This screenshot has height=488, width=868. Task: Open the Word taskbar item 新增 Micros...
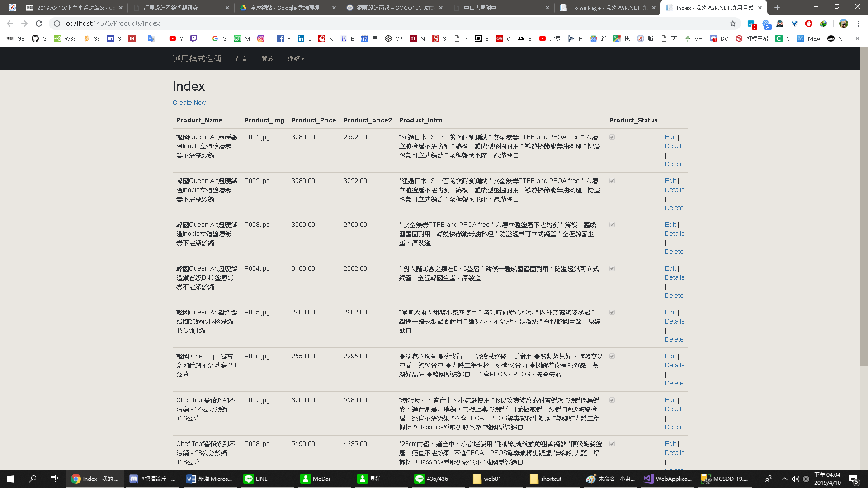pos(210,479)
